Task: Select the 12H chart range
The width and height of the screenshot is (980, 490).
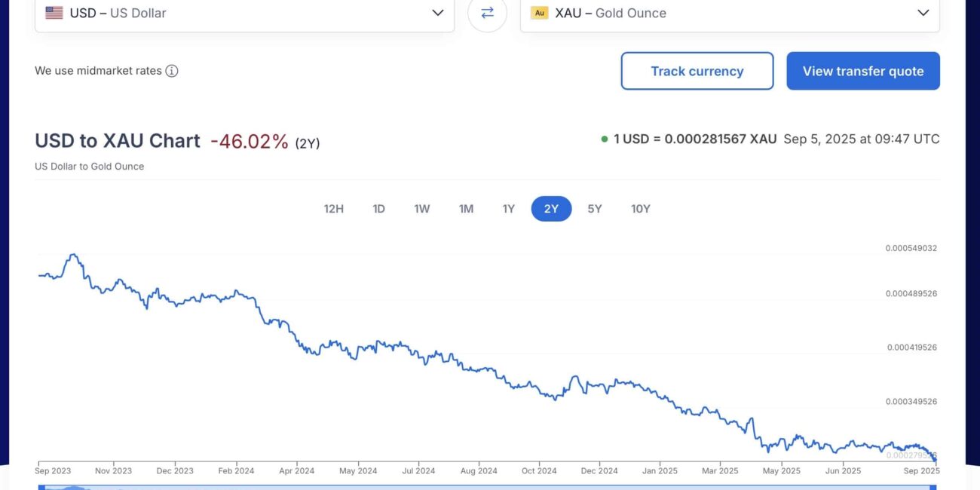Action: 333,209
